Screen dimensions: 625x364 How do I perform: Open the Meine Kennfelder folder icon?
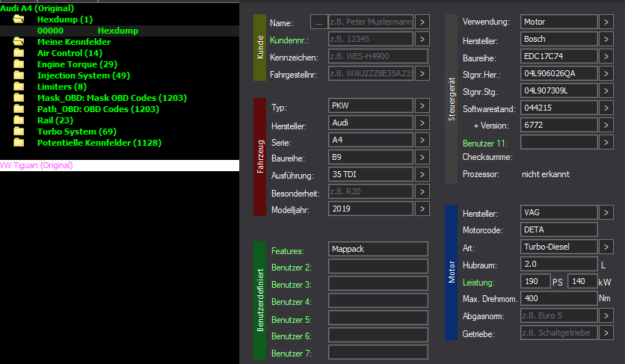coord(19,41)
